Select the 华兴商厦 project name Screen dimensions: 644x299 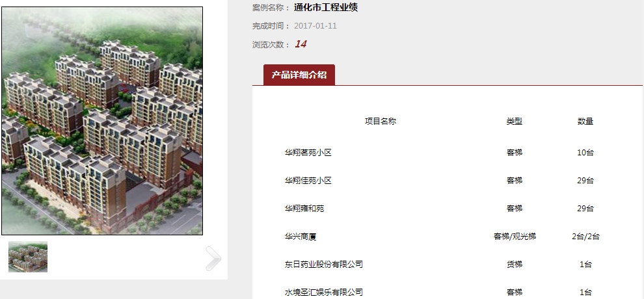301,237
